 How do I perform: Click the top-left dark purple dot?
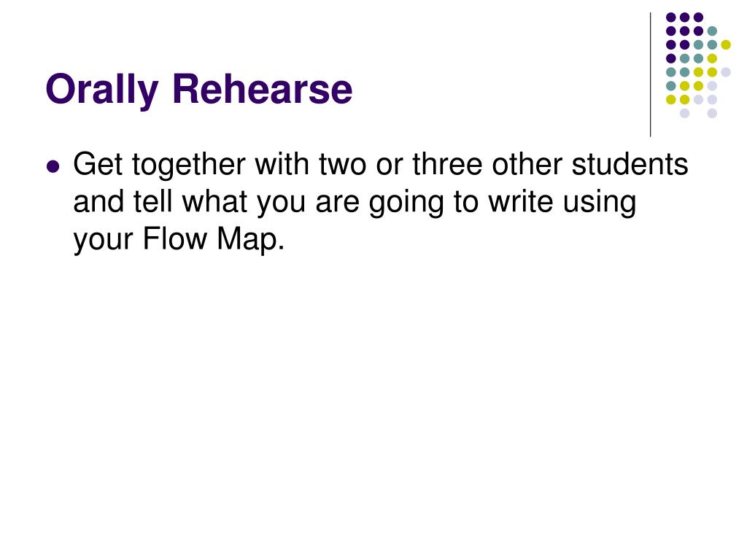tap(671, 17)
